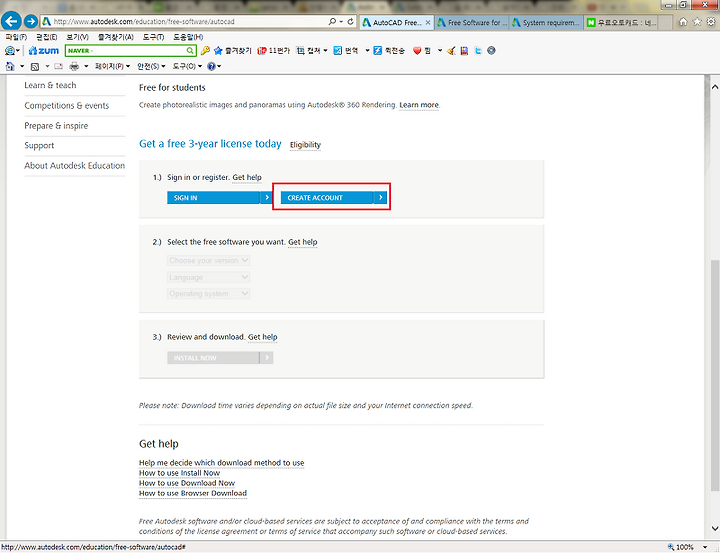Image resolution: width=720 pixels, height=553 pixels.
Task: Open the translate (번역) dropdown arrow
Action: coord(367,51)
